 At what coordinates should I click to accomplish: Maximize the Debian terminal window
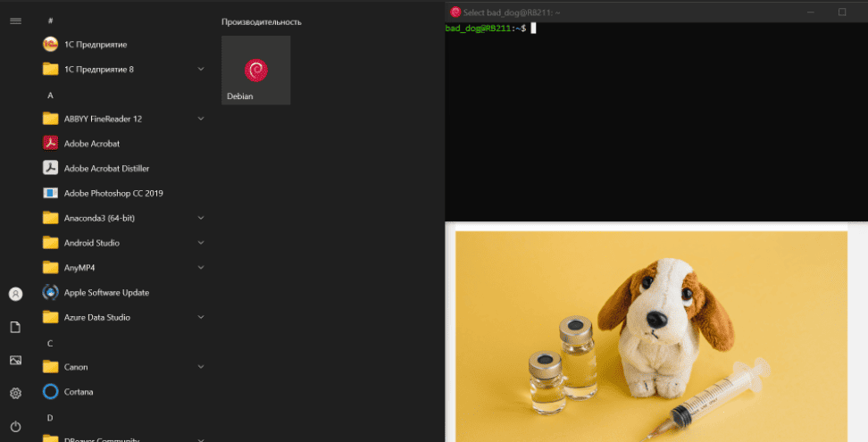pos(842,12)
